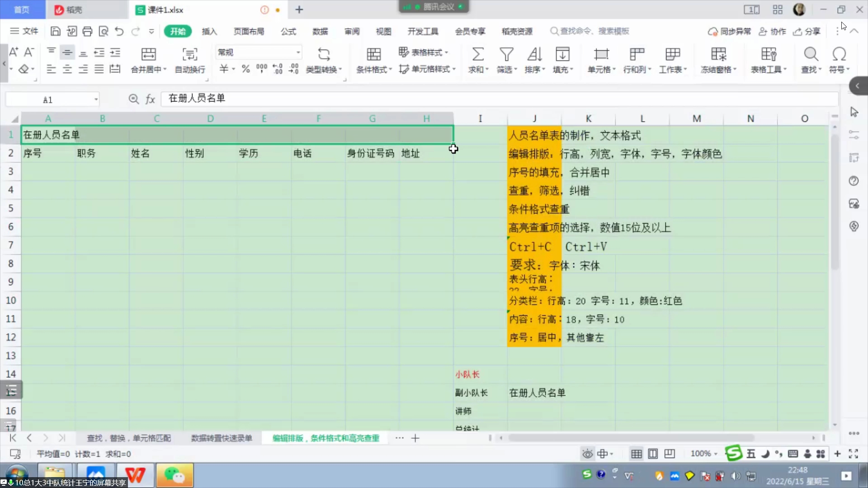Click the 查找、替换、单元格匹配 sheet tab
The width and height of the screenshot is (868, 488).
point(131,438)
